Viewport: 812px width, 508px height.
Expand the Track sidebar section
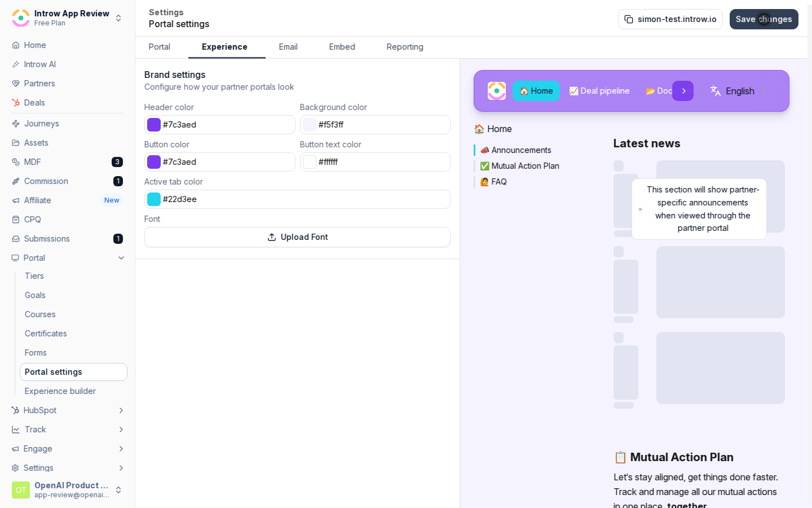[121, 430]
